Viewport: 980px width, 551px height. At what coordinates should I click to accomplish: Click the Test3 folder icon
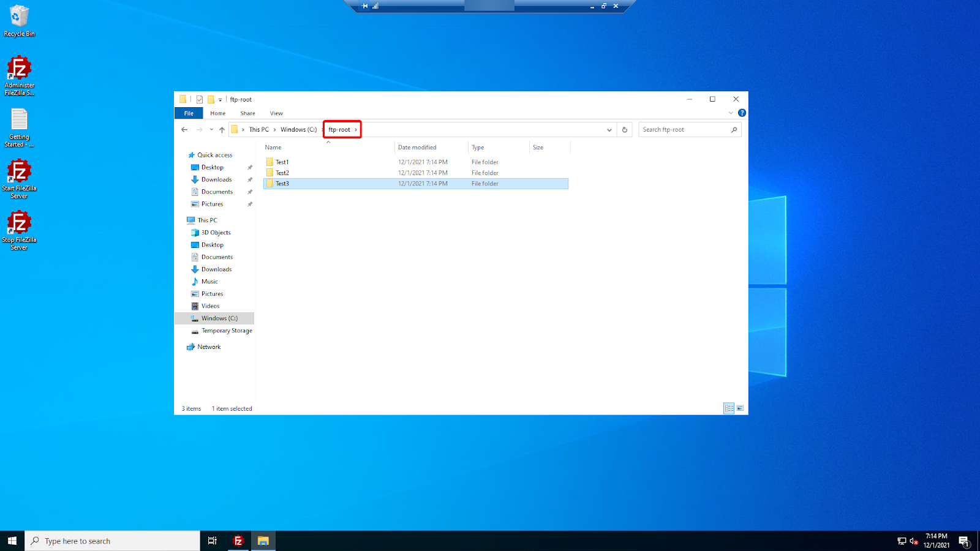tap(269, 184)
